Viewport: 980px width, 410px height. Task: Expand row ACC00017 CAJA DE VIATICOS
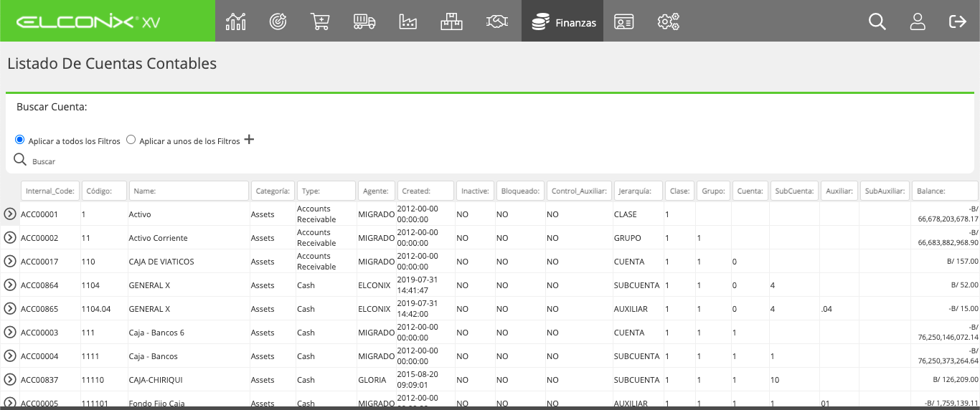[x=10, y=261]
